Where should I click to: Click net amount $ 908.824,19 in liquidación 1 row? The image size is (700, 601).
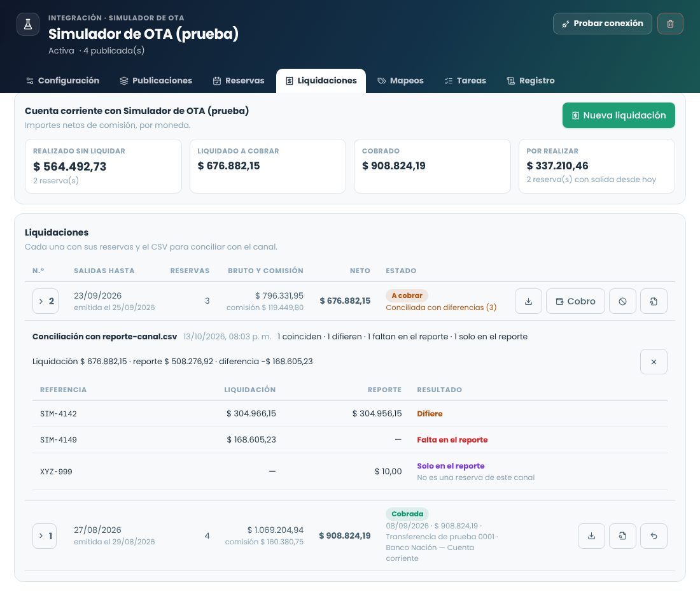(x=345, y=536)
